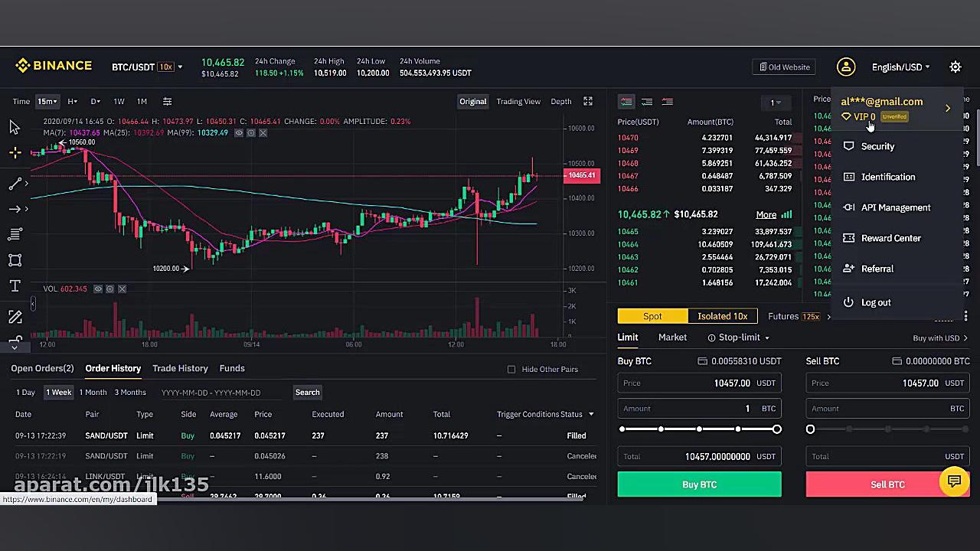980x551 pixels.
Task: Switch to Spot trading mode
Action: coord(652,316)
